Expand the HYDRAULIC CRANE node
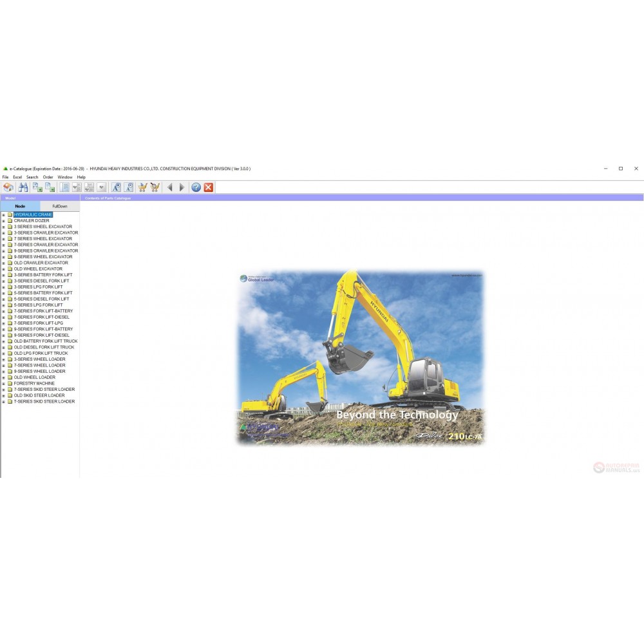Screen dimensions: 644x644 pos(4,215)
